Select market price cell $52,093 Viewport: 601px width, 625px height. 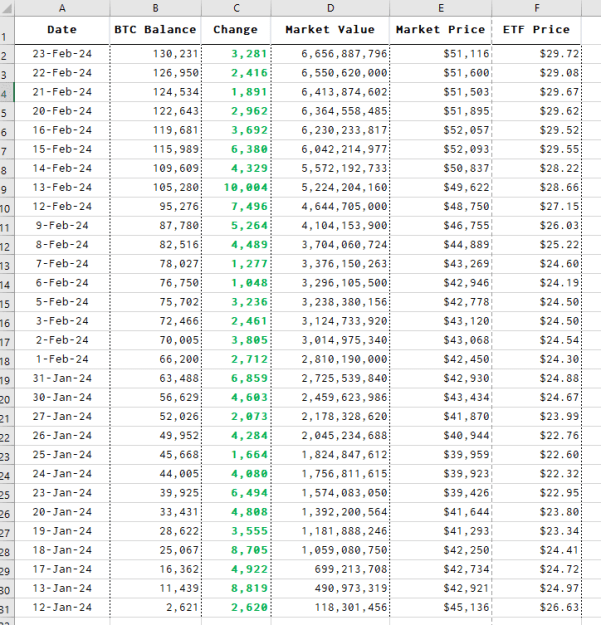pyautogui.click(x=441, y=149)
